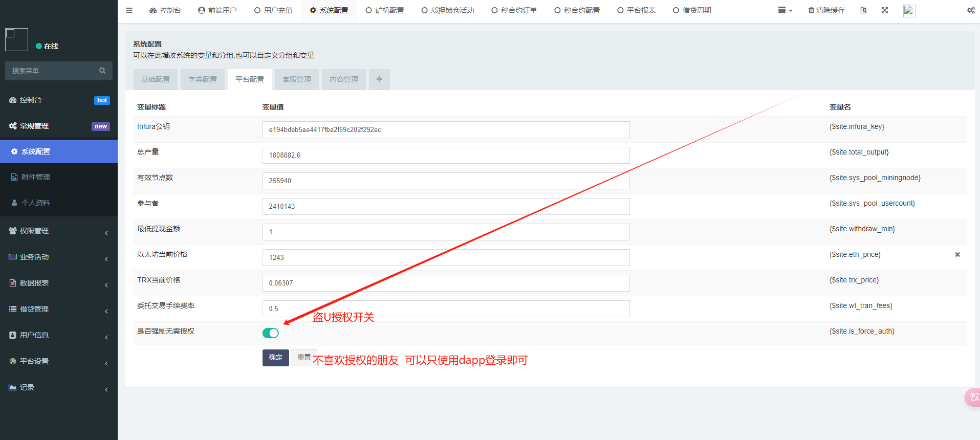Click the Infura公钥 value input field

pyautogui.click(x=445, y=129)
